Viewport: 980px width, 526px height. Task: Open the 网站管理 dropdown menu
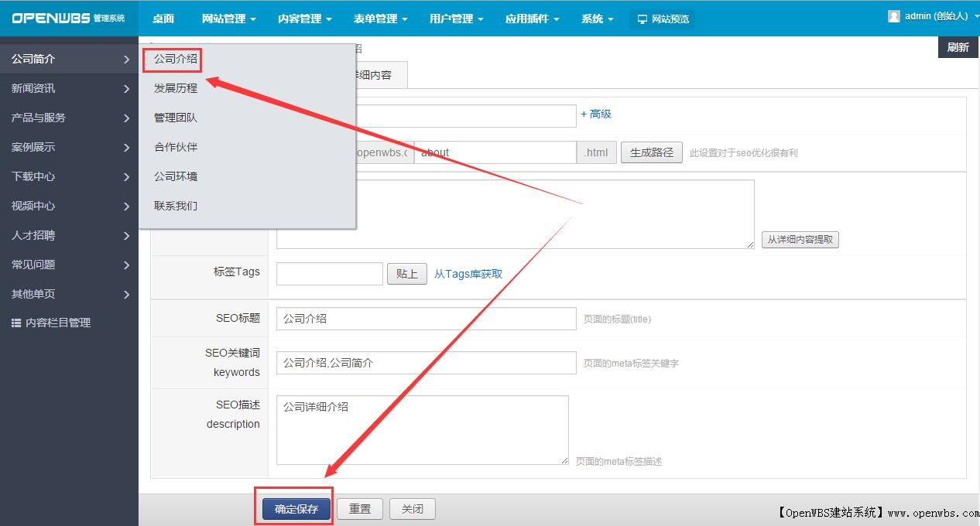tap(228, 19)
